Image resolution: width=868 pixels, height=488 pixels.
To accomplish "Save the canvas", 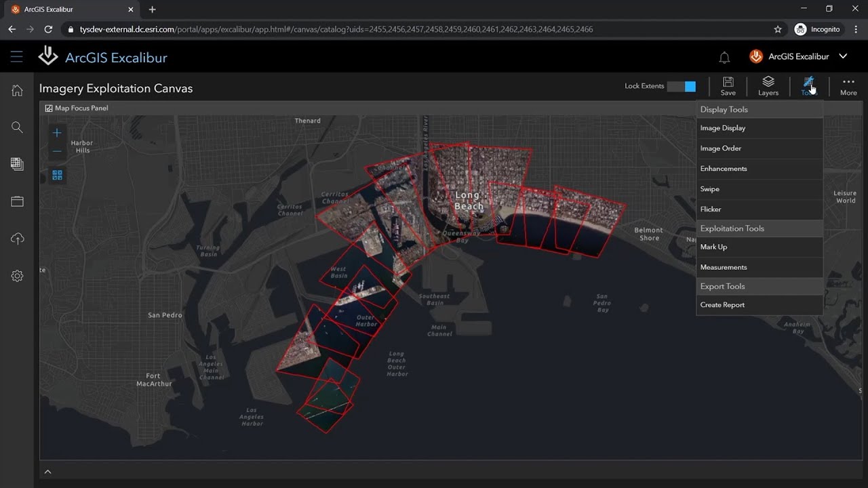I will coord(728,86).
